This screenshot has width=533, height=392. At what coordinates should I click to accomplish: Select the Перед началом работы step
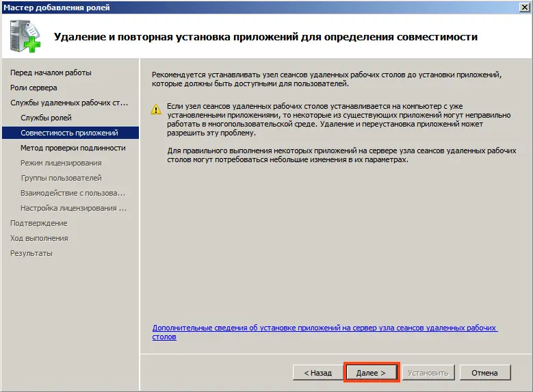51,73
